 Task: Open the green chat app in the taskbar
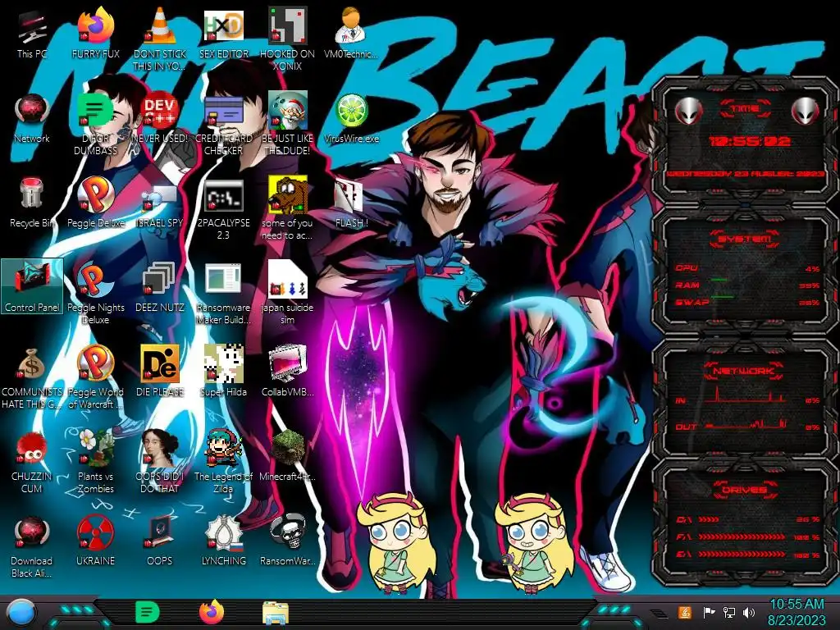(148, 612)
